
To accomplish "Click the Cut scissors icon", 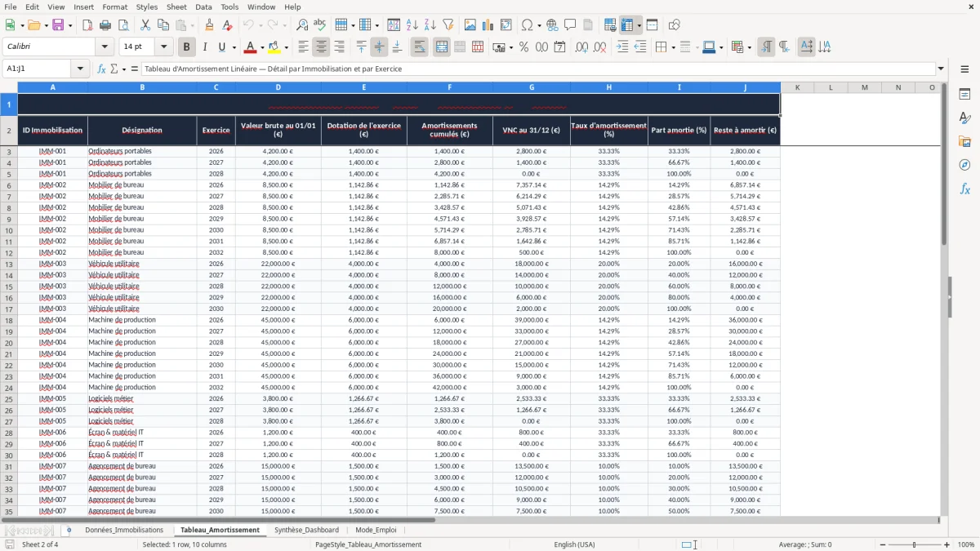I will click(145, 25).
